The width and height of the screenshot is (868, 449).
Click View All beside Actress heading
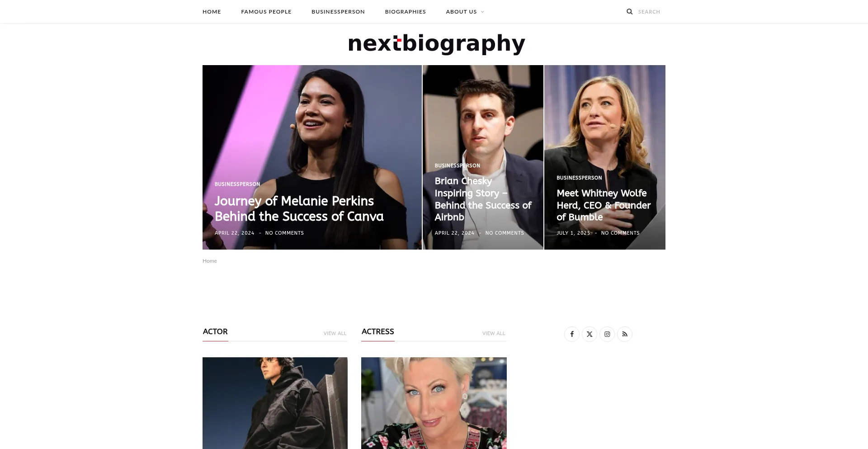494,333
